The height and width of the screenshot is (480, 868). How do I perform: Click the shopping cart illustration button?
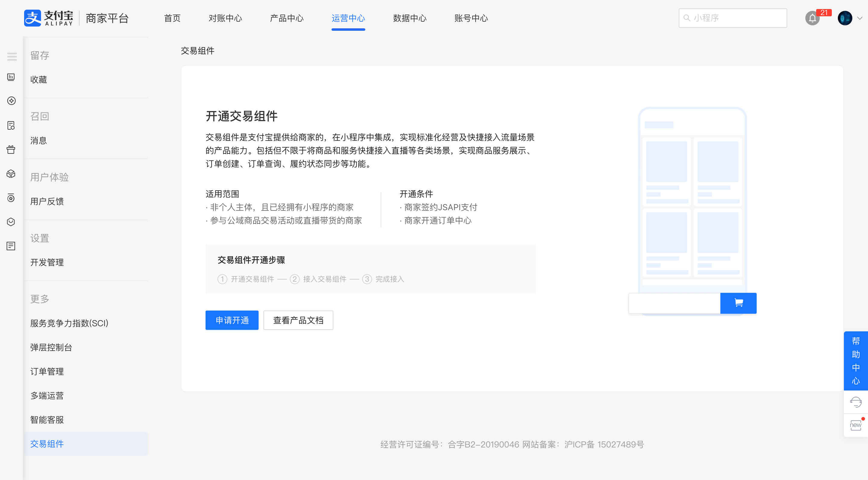pyautogui.click(x=738, y=303)
